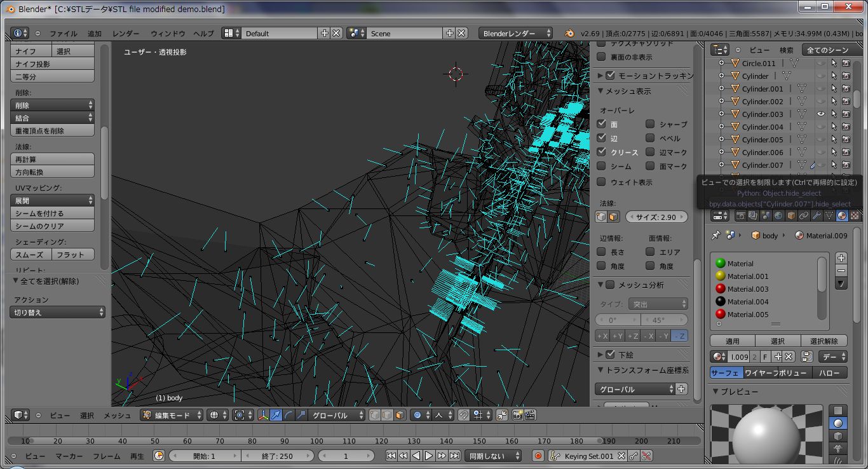Open the World properties globe icon
The image size is (868, 469).
[778, 215]
